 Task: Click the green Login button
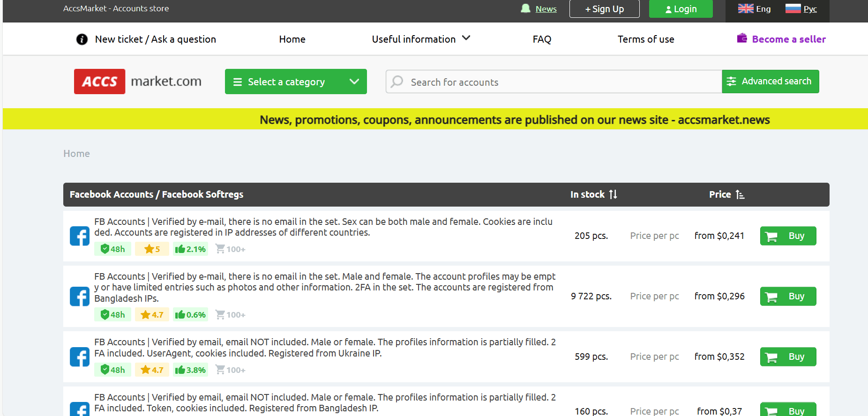(681, 9)
